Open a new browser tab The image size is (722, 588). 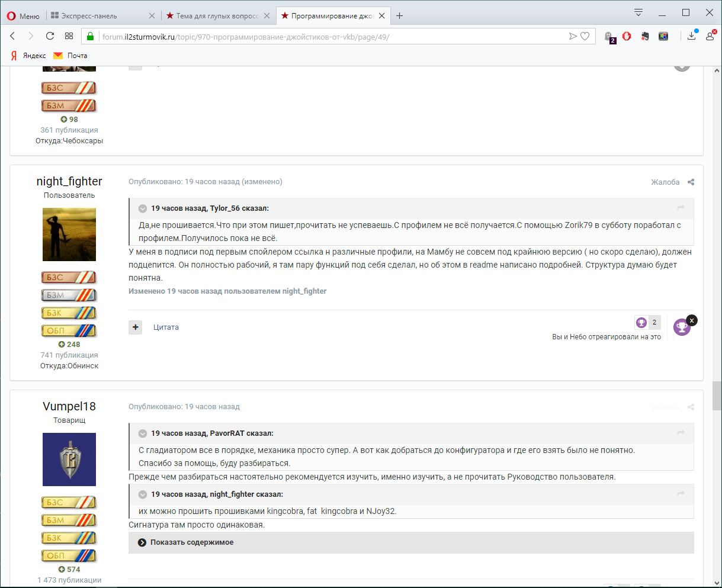click(400, 16)
